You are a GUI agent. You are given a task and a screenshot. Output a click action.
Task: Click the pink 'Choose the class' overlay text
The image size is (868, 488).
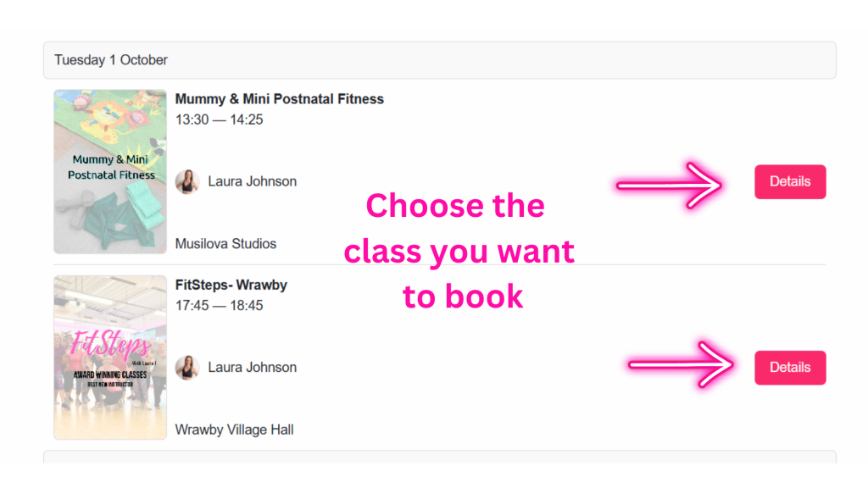click(459, 251)
